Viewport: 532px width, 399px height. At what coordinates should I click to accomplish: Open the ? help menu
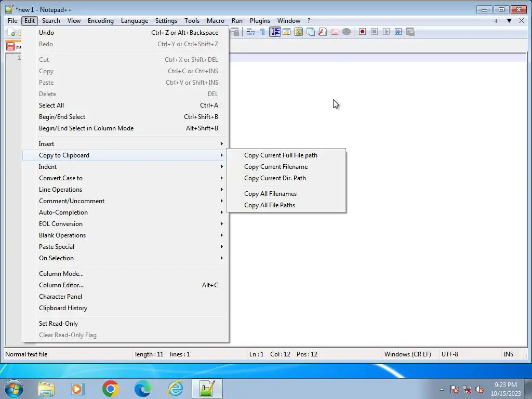(309, 21)
